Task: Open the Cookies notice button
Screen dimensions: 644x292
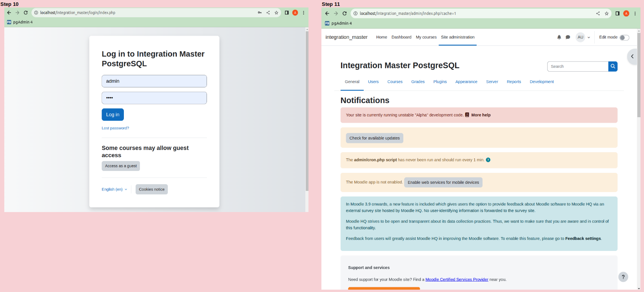Action: click(x=152, y=189)
